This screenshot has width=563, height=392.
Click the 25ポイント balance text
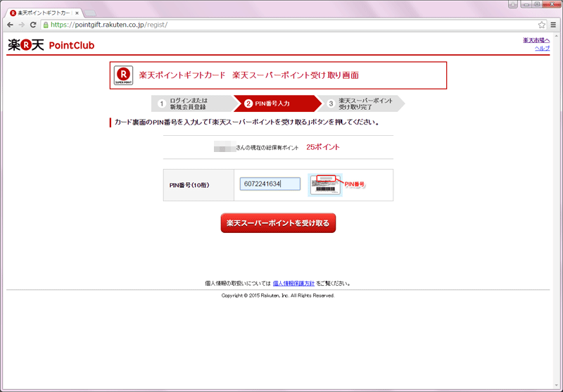pyautogui.click(x=323, y=147)
